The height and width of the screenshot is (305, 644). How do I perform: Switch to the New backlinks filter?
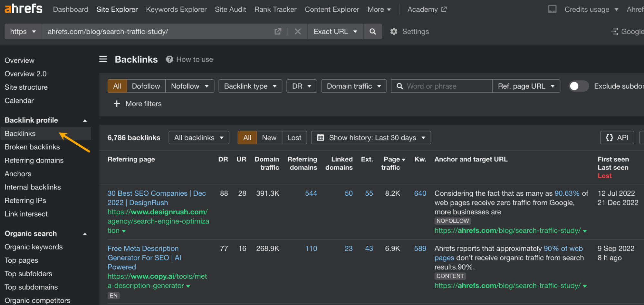coord(269,137)
